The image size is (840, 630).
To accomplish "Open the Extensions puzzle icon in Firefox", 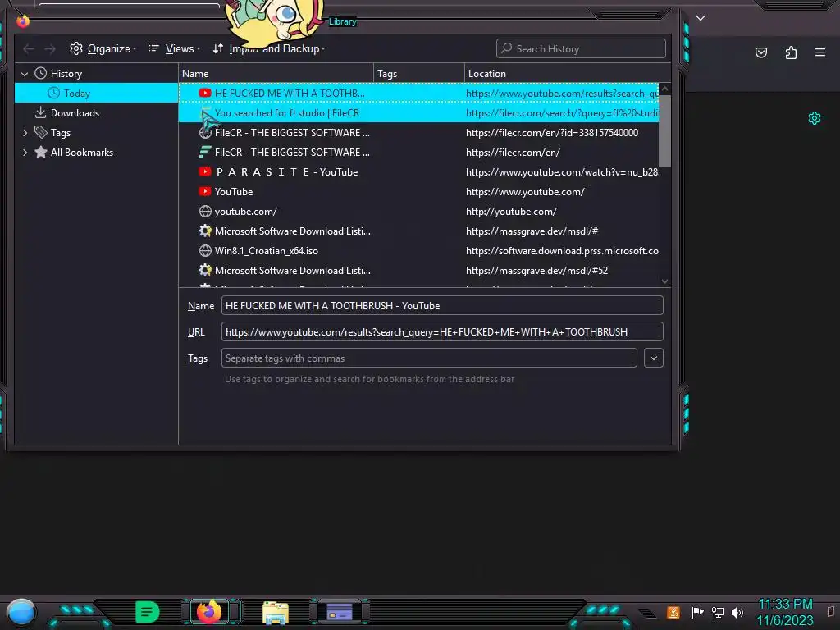I will (791, 52).
